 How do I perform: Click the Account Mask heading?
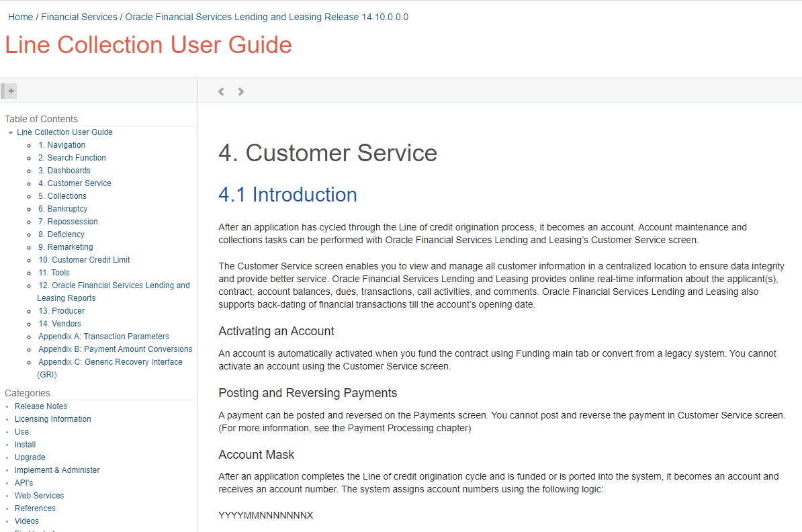pos(257,455)
